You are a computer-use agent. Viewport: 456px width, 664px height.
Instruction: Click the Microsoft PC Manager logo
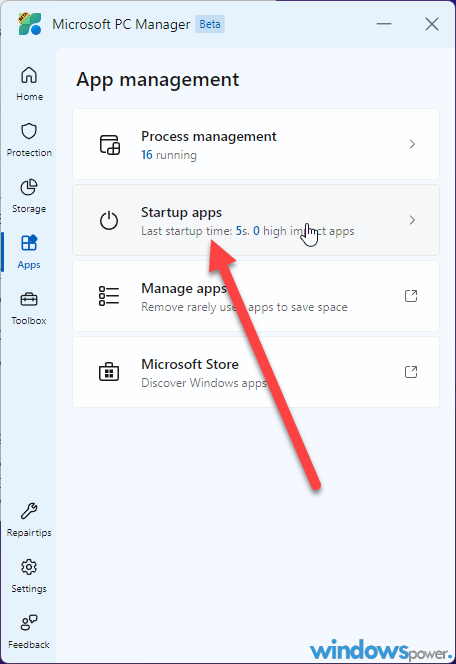point(30,24)
